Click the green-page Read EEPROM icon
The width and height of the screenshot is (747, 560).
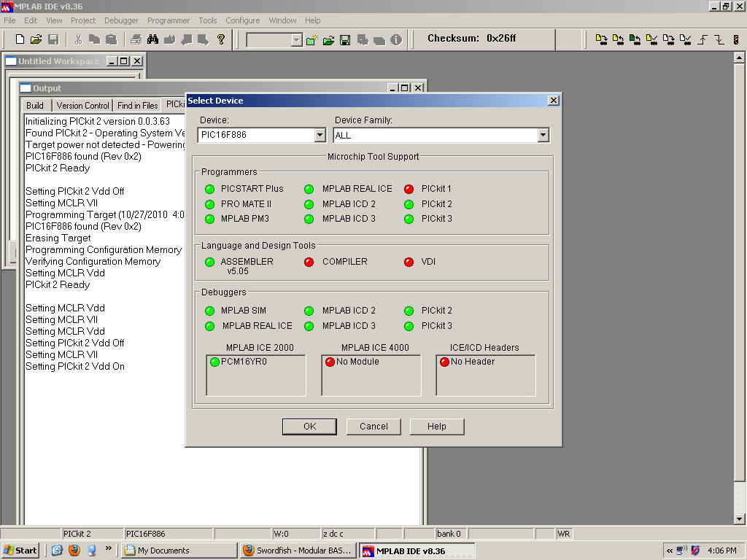[635, 39]
